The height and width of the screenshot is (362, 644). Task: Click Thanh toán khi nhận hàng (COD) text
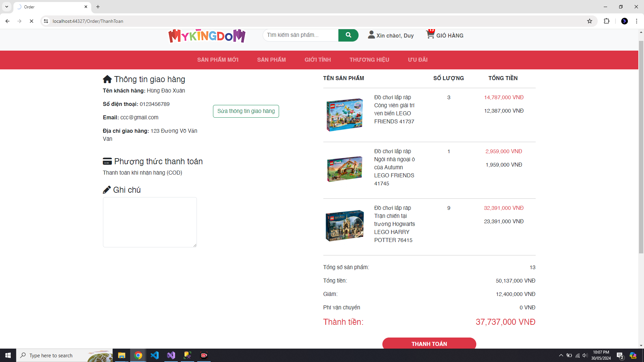(x=143, y=173)
